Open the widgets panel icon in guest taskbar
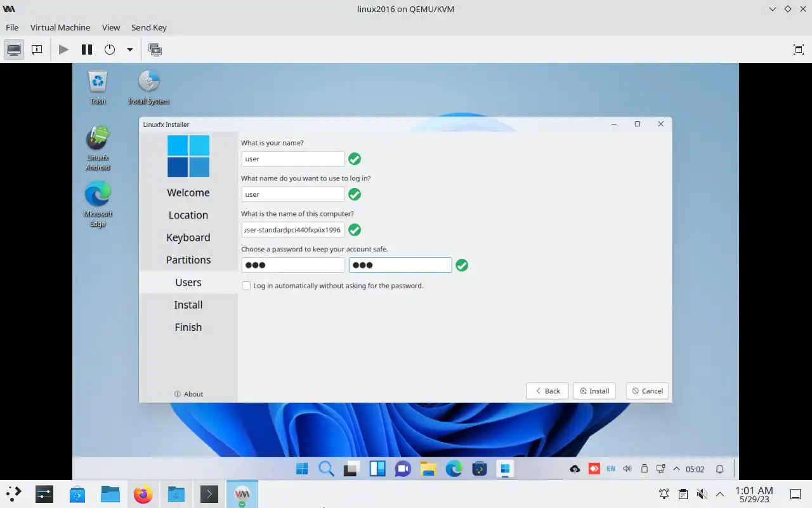 click(x=377, y=469)
